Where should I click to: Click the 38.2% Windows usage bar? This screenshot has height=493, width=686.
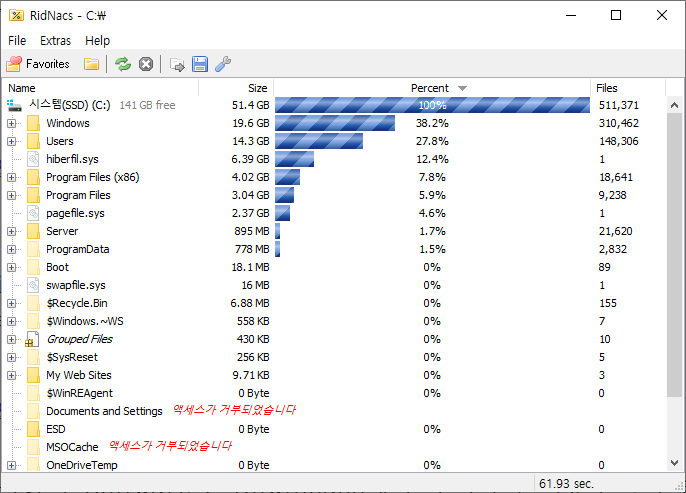pyautogui.click(x=335, y=123)
